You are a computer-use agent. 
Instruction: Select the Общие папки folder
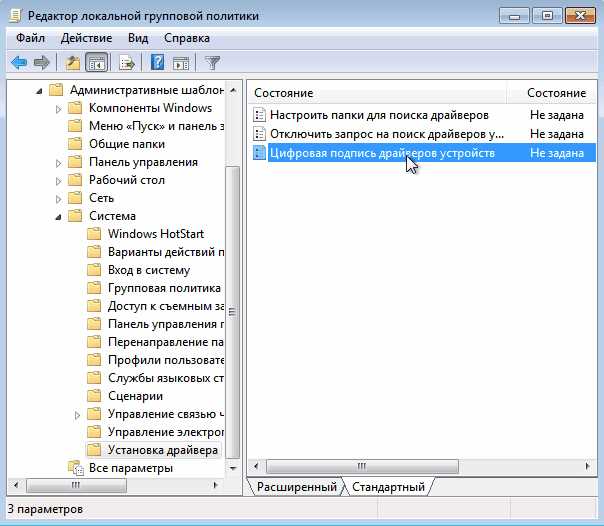tap(127, 144)
